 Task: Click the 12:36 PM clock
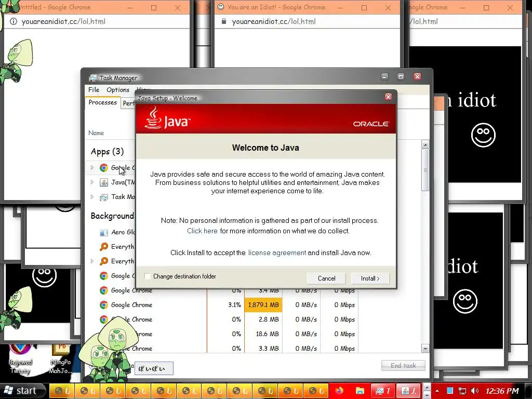[x=502, y=391]
